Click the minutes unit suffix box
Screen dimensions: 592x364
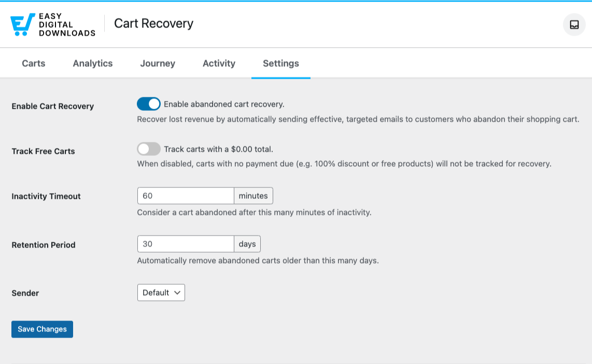coord(253,196)
